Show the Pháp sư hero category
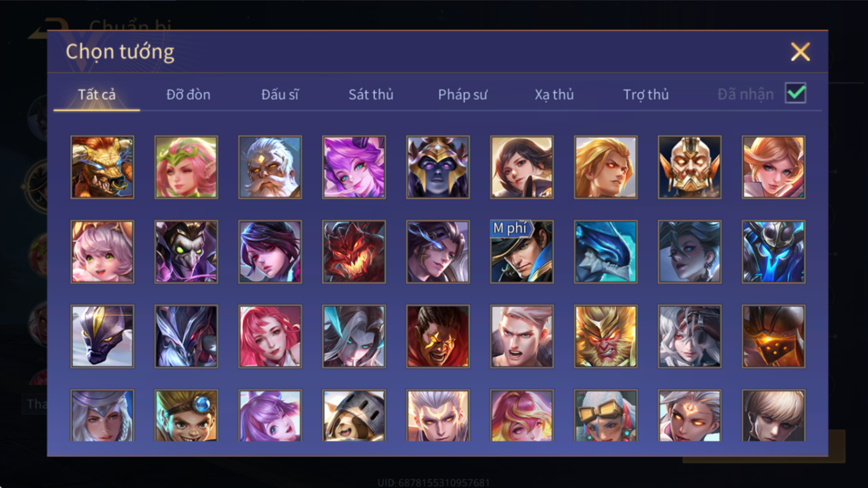The image size is (868, 488). click(463, 95)
